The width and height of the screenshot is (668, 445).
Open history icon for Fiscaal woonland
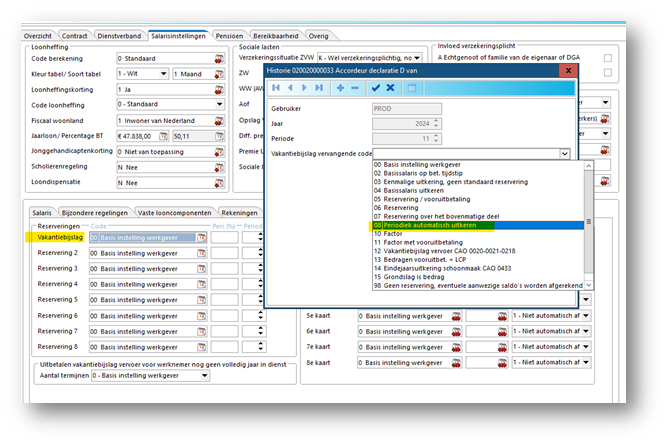[x=219, y=121]
